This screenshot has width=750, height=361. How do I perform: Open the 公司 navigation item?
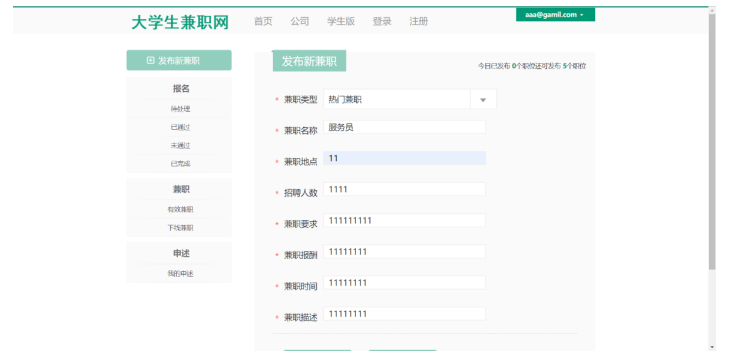pos(300,22)
